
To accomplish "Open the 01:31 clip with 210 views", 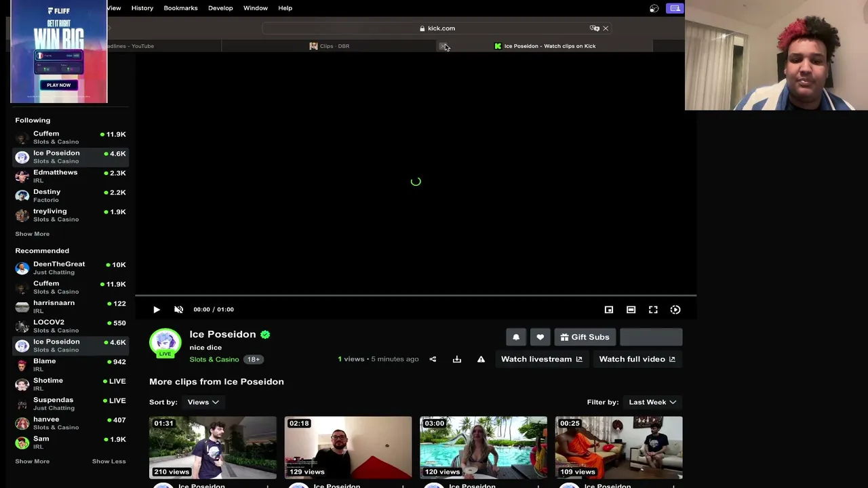I will (213, 447).
